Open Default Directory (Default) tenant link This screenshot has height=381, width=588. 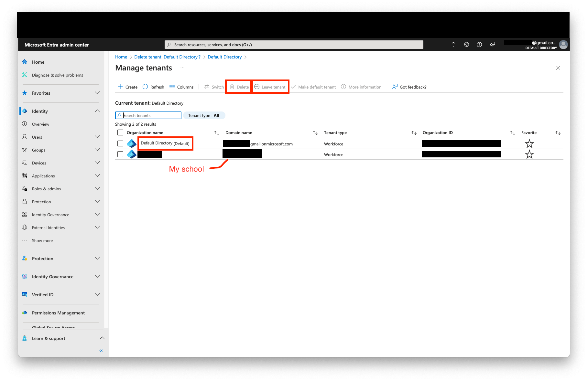coord(165,143)
